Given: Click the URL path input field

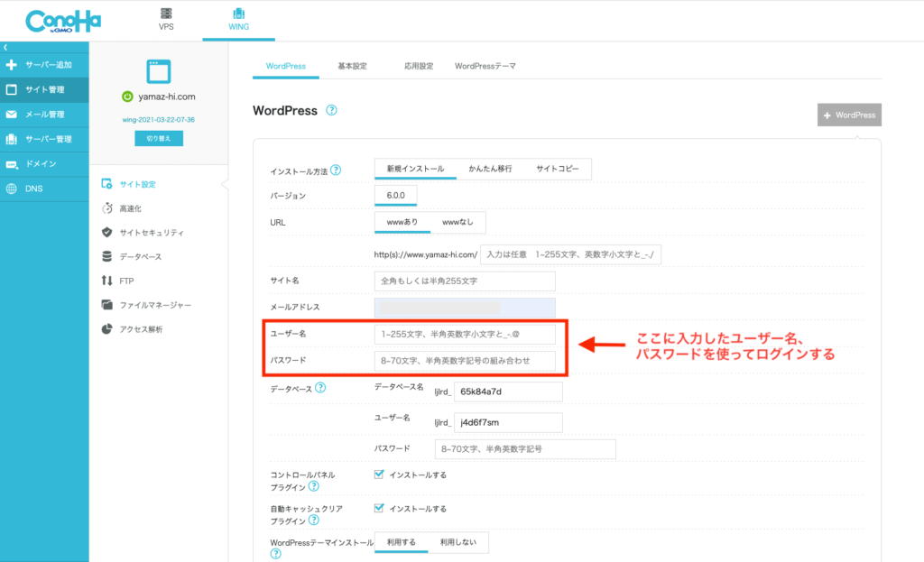Looking at the screenshot, I should (570, 254).
